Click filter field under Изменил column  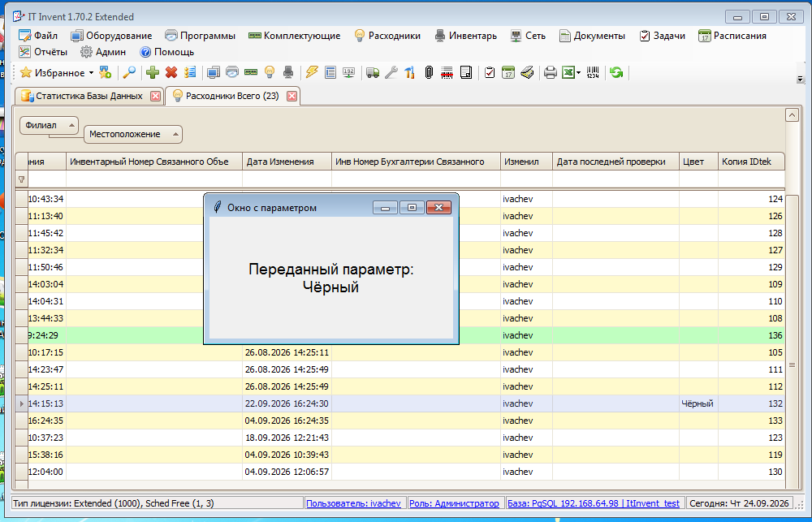pos(527,179)
